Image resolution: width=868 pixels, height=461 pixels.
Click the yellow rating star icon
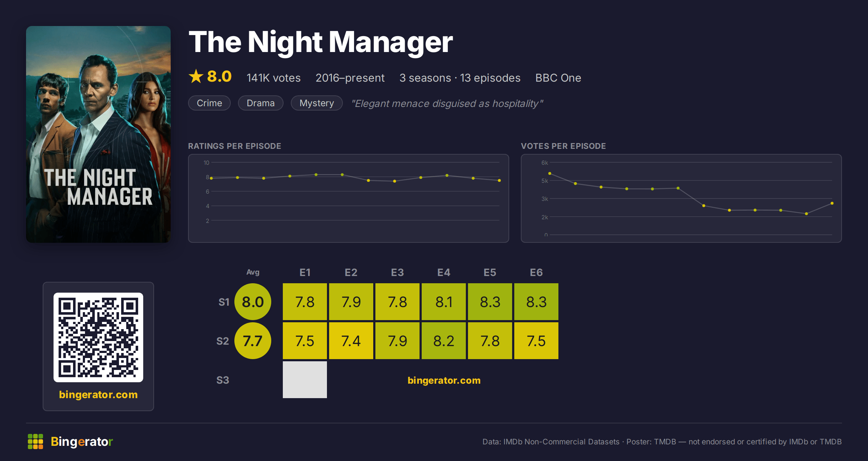(196, 76)
